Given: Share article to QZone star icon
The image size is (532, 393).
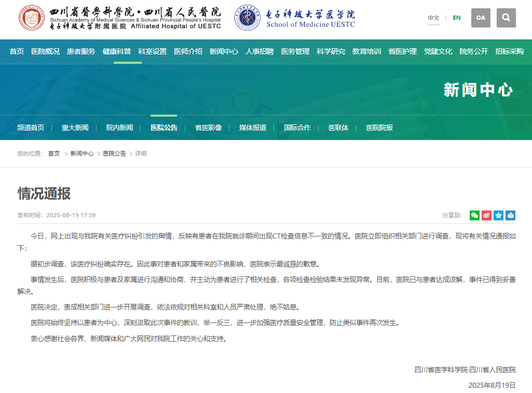Looking at the screenshot, I should click(x=498, y=215).
